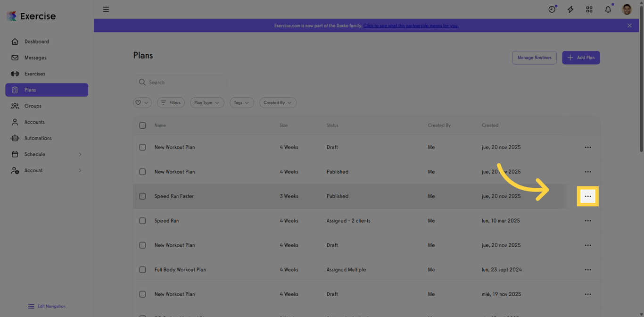Image resolution: width=644 pixels, height=317 pixels.
Task: Go to Dashboard from the sidebar
Action: click(x=37, y=42)
